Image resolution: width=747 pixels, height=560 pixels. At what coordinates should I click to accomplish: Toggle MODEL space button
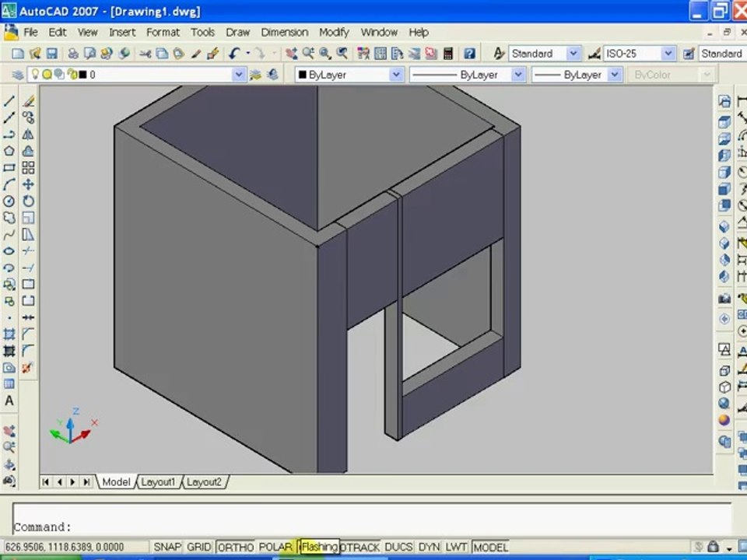click(491, 547)
